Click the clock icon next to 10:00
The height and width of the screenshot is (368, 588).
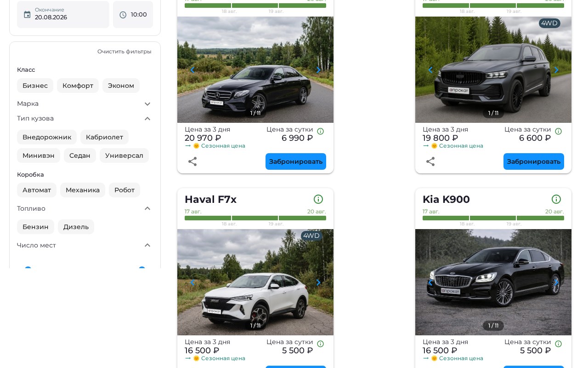(123, 15)
